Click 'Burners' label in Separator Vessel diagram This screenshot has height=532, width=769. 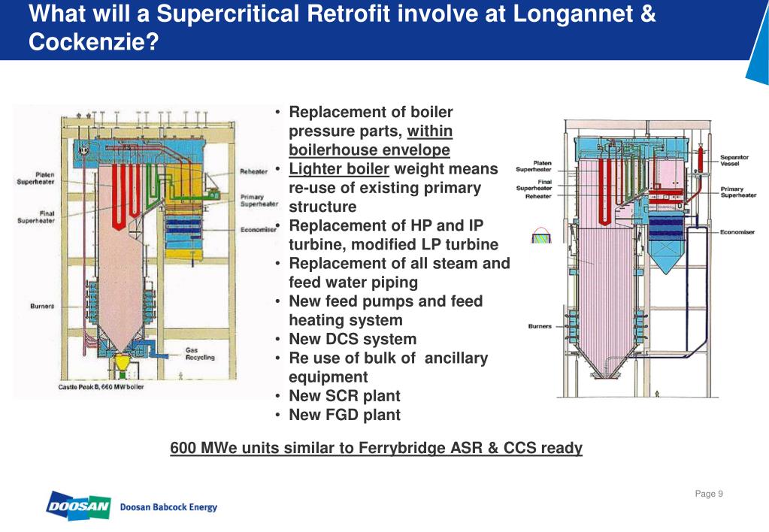540,326
